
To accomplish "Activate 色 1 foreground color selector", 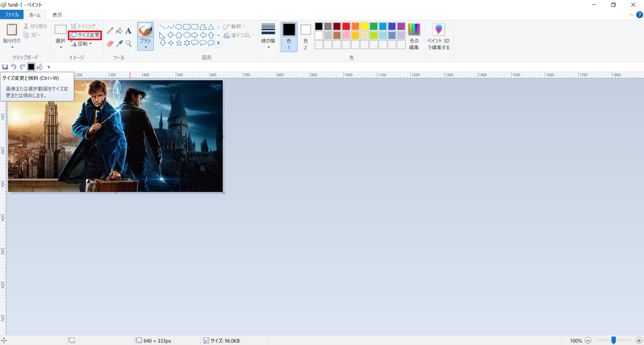I will [289, 37].
